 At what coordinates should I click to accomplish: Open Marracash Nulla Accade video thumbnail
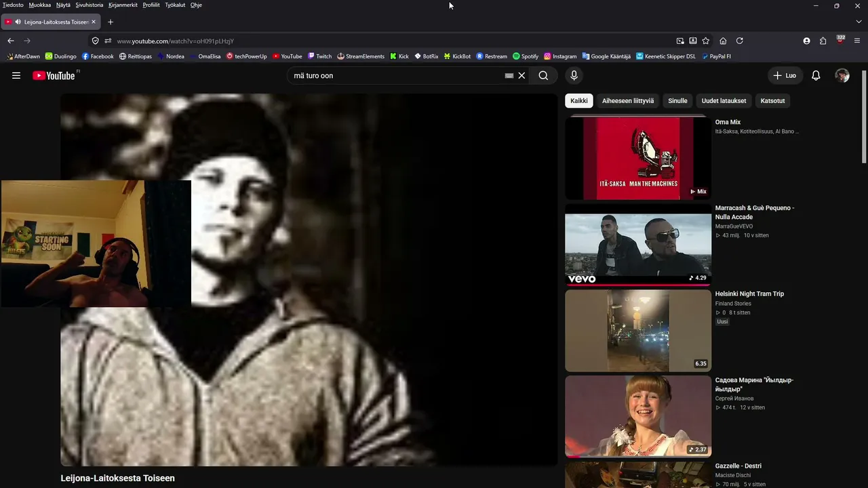pos(638,245)
